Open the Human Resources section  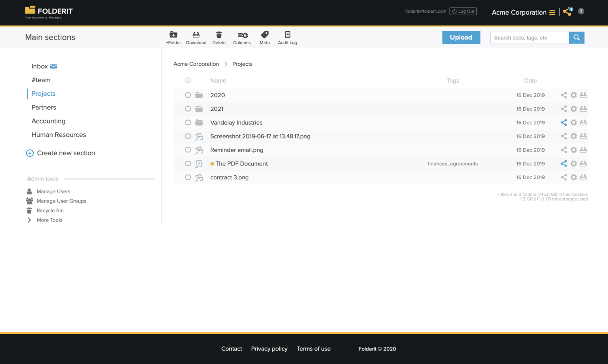59,135
